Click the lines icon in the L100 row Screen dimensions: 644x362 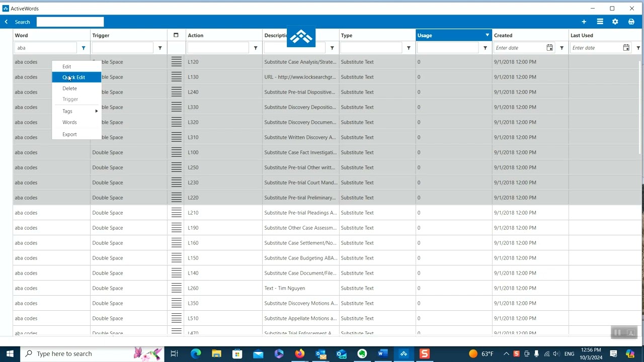pyautogui.click(x=176, y=152)
